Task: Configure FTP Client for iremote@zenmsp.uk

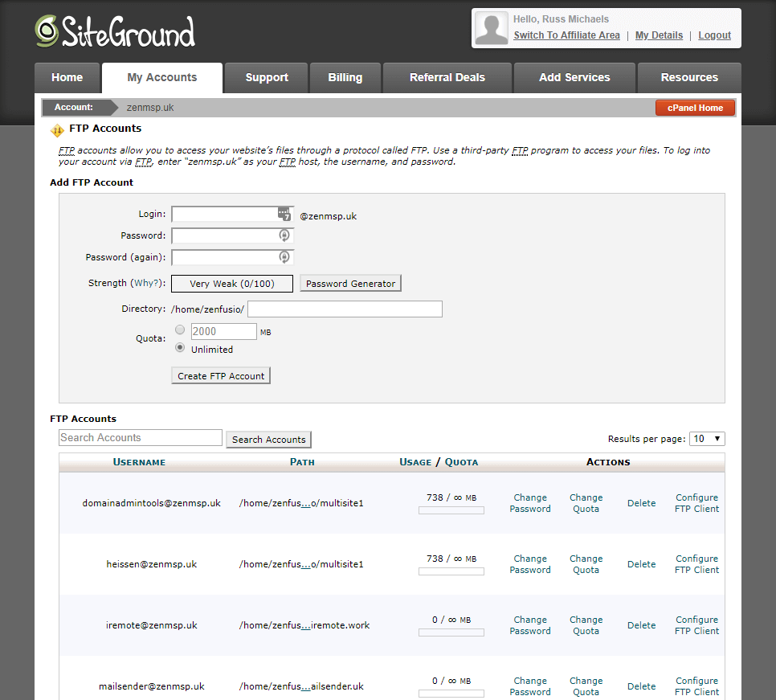Action: [696, 625]
